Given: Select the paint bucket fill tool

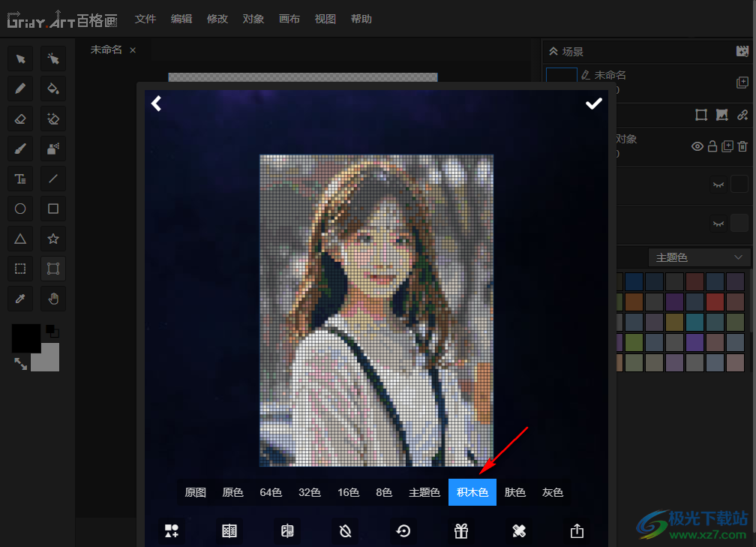Looking at the screenshot, I should point(53,89).
